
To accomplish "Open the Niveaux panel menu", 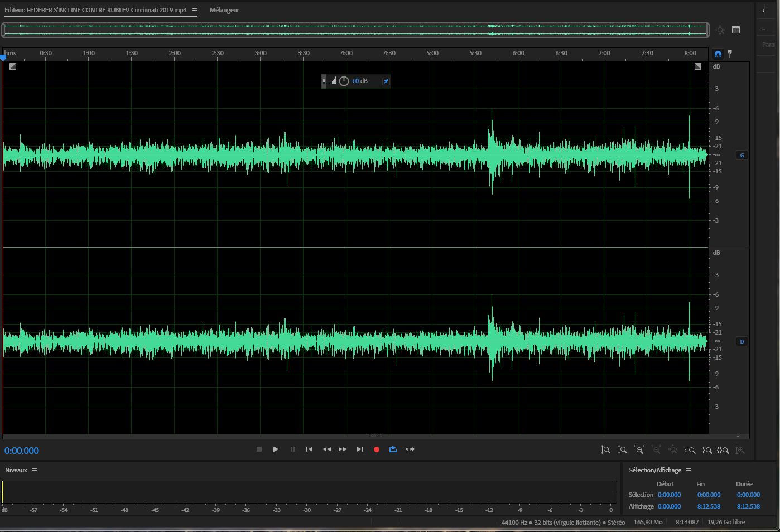I will 35,471.
